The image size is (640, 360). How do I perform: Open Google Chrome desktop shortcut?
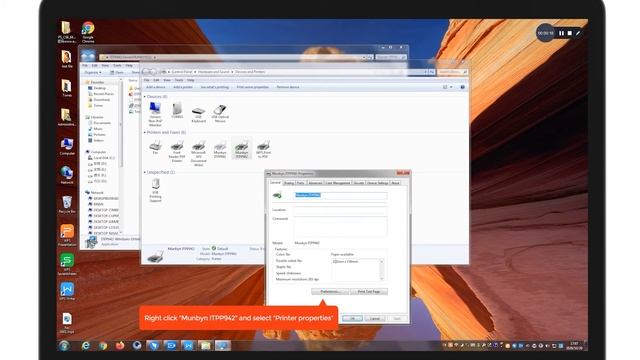click(x=88, y=32)
